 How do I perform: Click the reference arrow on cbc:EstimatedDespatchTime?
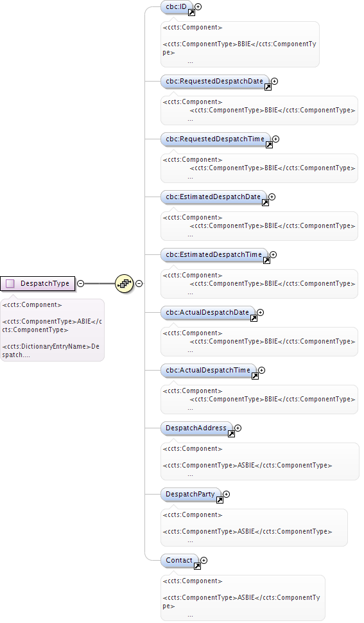[267, 261]
